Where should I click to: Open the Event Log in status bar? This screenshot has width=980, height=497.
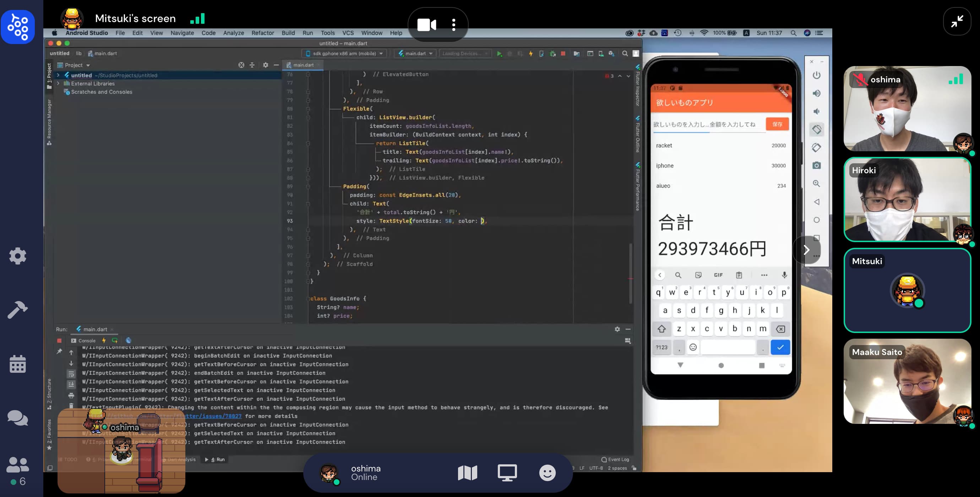click(616, 459)
